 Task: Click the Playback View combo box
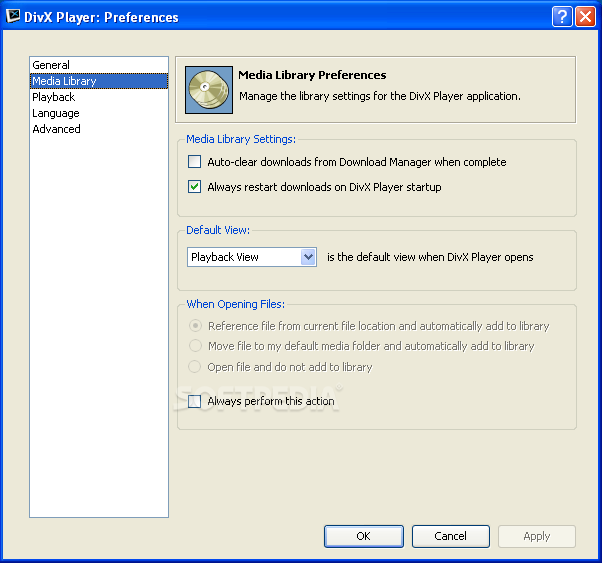252,257
